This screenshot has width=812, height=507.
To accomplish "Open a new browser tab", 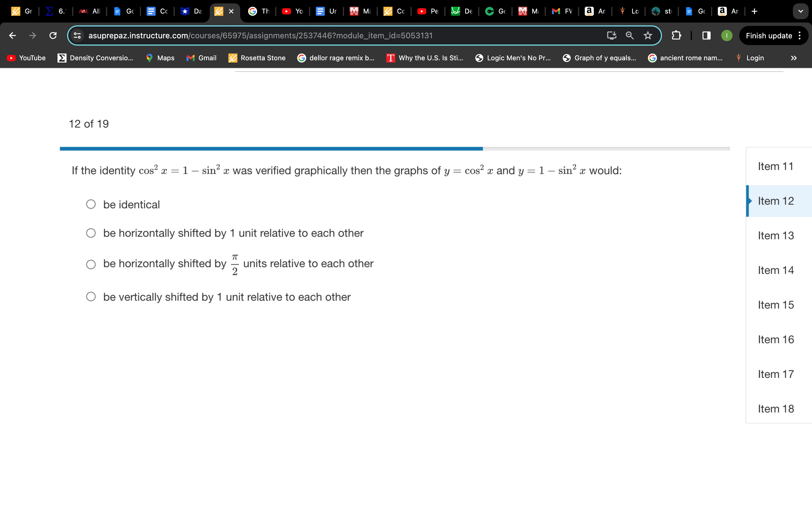I will tap(754, 11).
